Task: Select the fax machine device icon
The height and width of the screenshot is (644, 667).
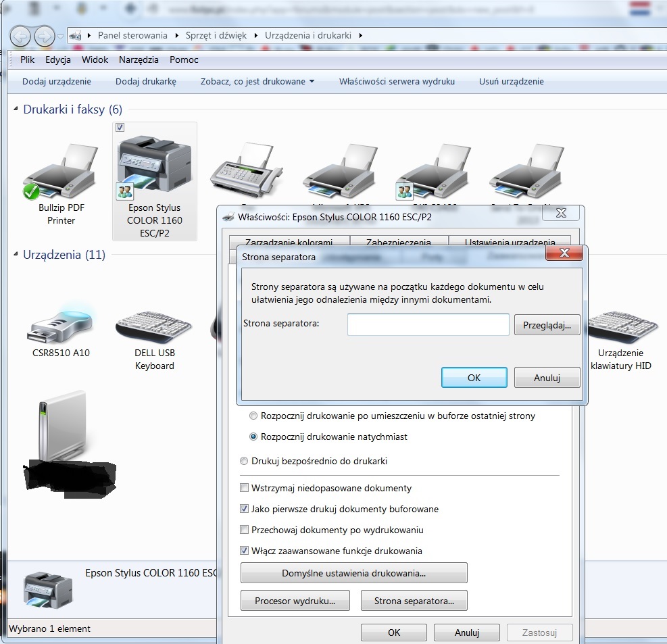Action: (247, 170)
